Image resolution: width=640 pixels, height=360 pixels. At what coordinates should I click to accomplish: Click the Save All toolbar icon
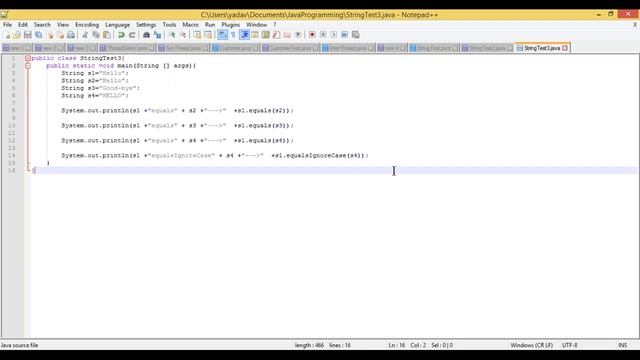pyautogui.click(x=39, y=35)
